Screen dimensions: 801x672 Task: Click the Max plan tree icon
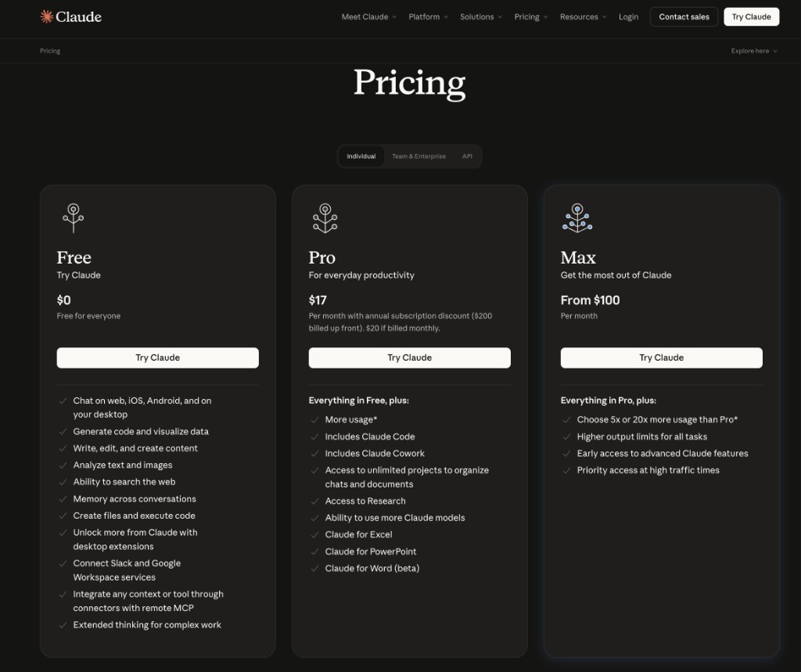coord(577,218)
